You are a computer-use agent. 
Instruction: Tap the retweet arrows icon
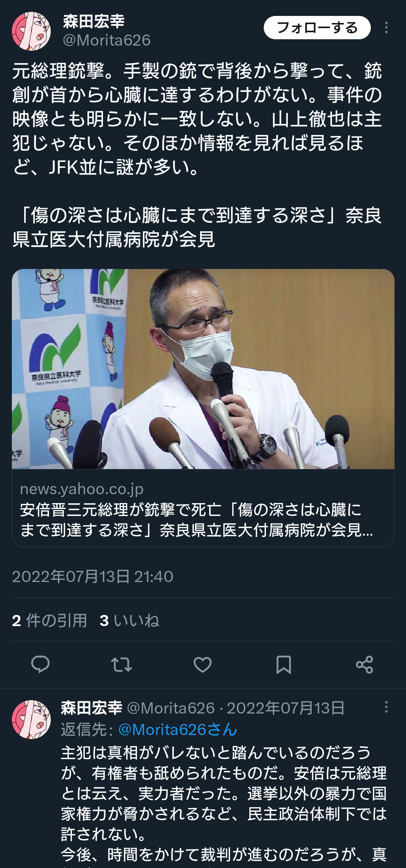(x=122, y=664)
